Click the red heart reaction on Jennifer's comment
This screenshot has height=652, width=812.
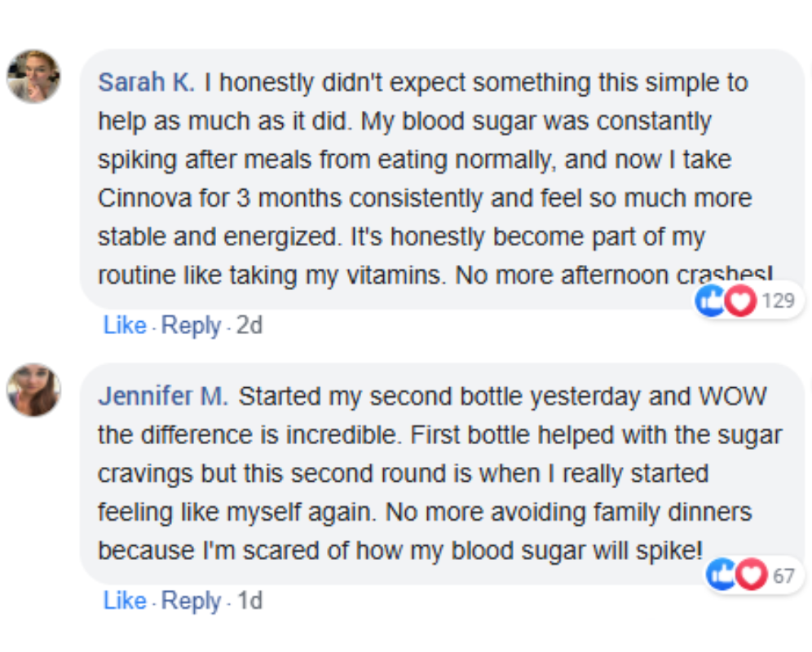pyautogui.click(x=751, y=575)
